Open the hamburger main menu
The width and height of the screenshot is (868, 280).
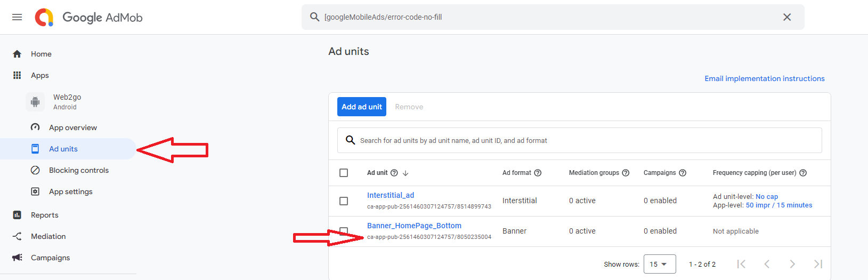(x=17, y=17)
